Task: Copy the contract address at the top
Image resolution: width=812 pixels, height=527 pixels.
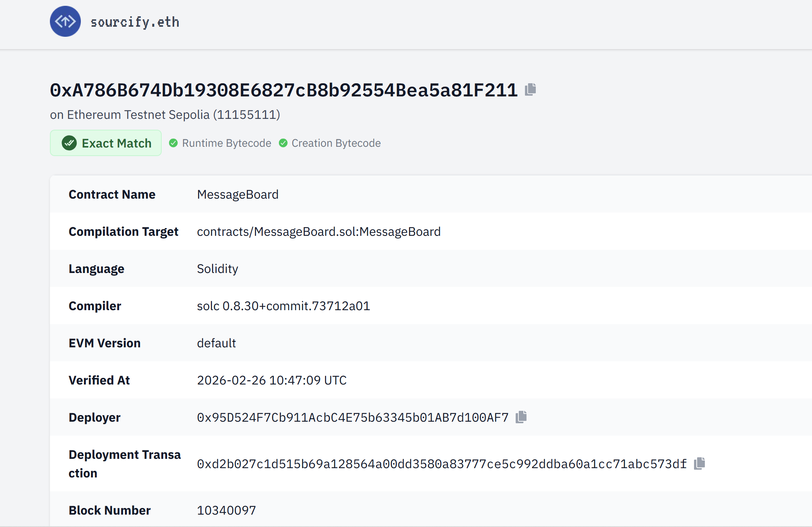Action: coord(530,89)
